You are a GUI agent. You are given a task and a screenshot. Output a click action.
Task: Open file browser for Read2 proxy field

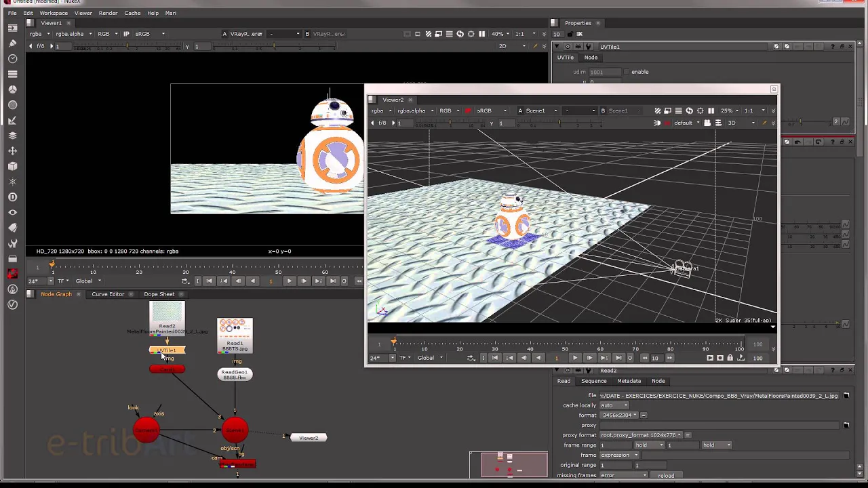[x=846, y=425]
